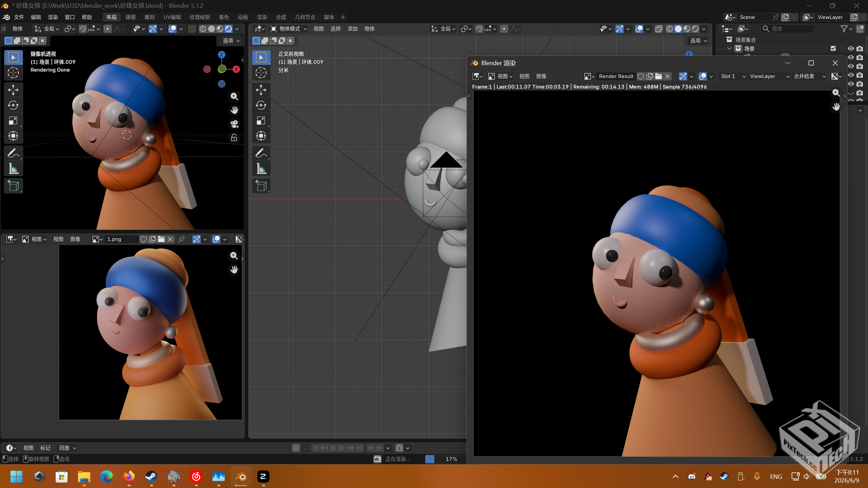Activate the Select Box tool in the front viewport
This screenshot has height=488, width=868.
click(261, 57)
